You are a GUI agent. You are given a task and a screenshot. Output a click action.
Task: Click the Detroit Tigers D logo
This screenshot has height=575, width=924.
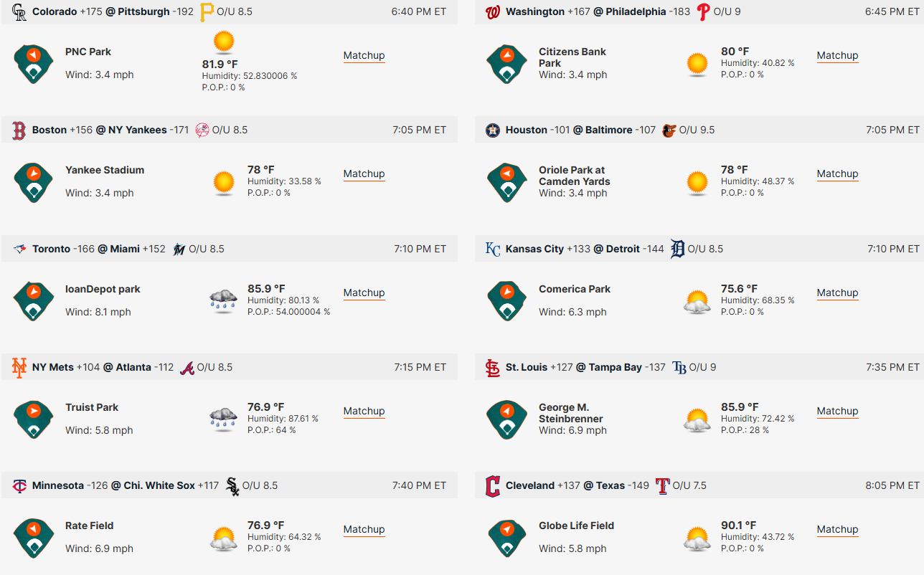tap(678, 249)
